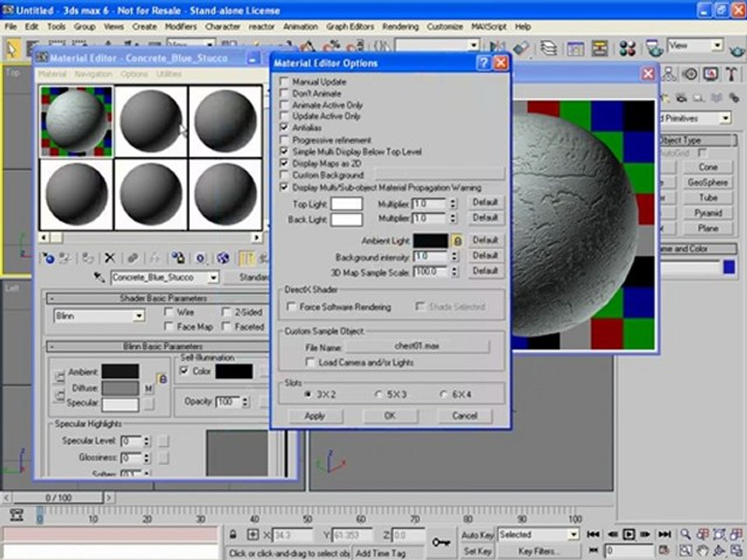Open the Customize menu

[x=444, y=26]
